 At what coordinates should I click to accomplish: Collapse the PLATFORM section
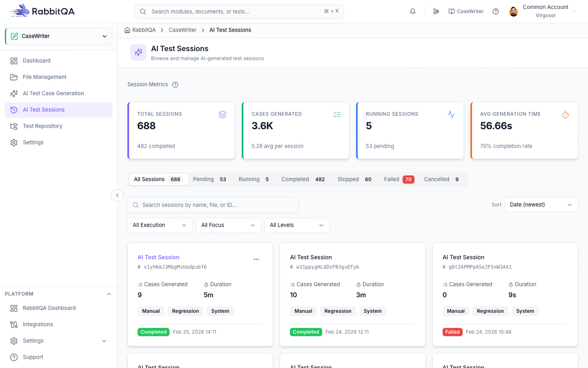pyautogui.click(x=109, y=294)
